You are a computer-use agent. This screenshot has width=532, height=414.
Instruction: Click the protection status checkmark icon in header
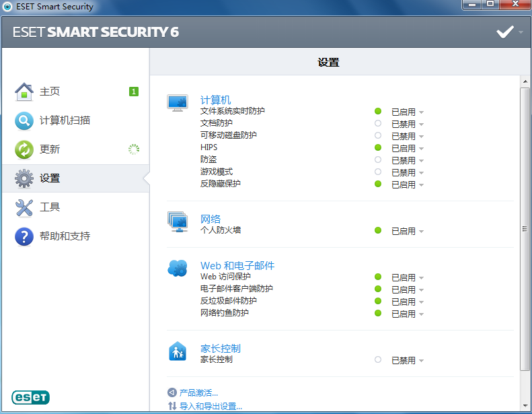505,32
